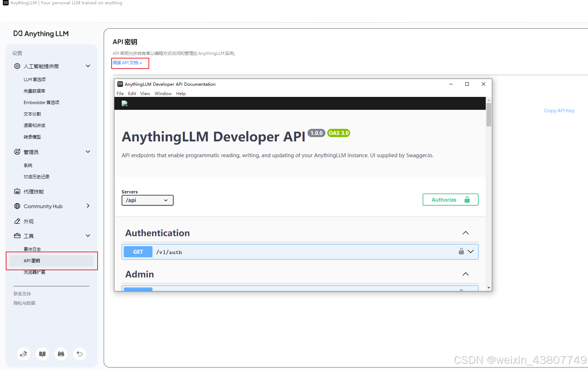Viewport: 588px width, 370px height.
Task: Click the lock icon on Authorize button
Action: [x=467, y=200]
